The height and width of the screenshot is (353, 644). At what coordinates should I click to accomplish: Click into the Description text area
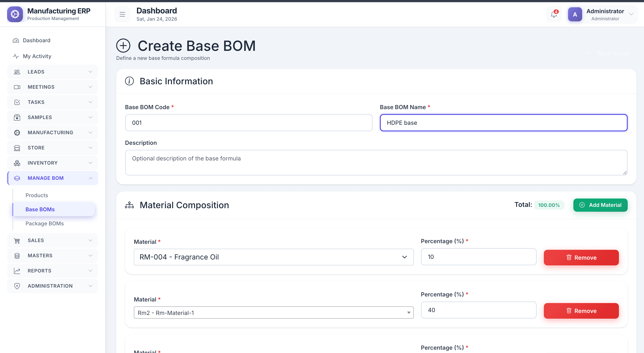point(376,162)
